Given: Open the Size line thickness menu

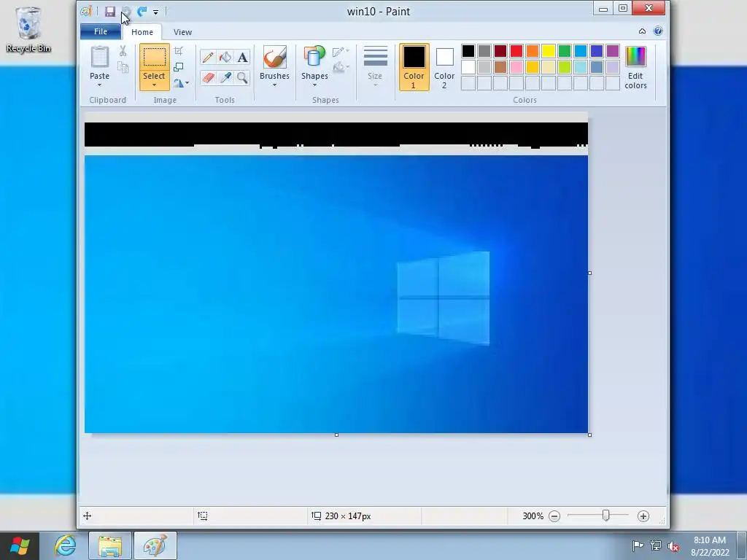Looking at the screenshot, I should 375,66.
